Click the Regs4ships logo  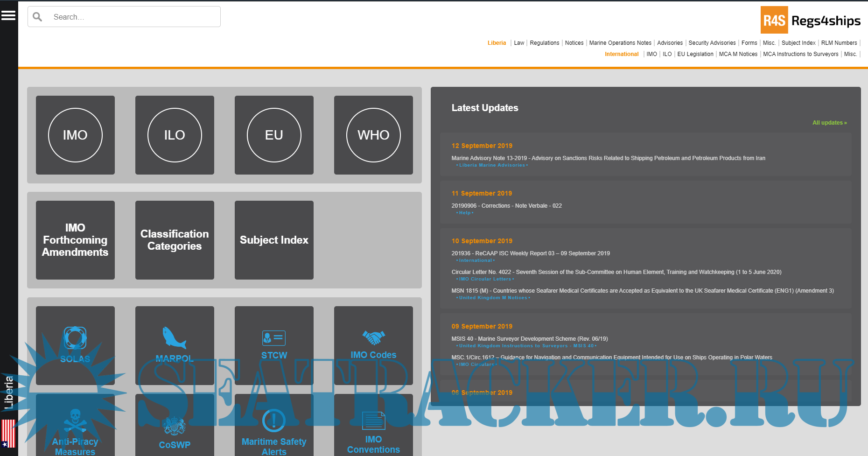pos(811,20)
